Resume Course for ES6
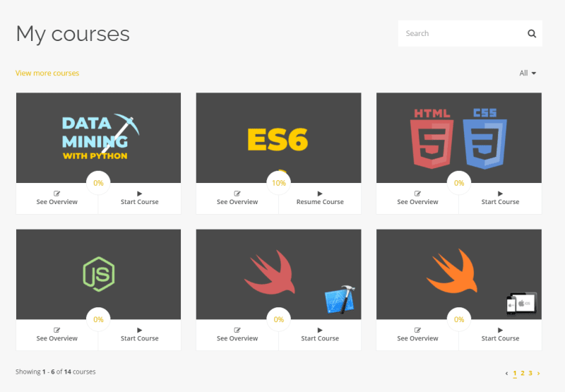 point(320,198)
